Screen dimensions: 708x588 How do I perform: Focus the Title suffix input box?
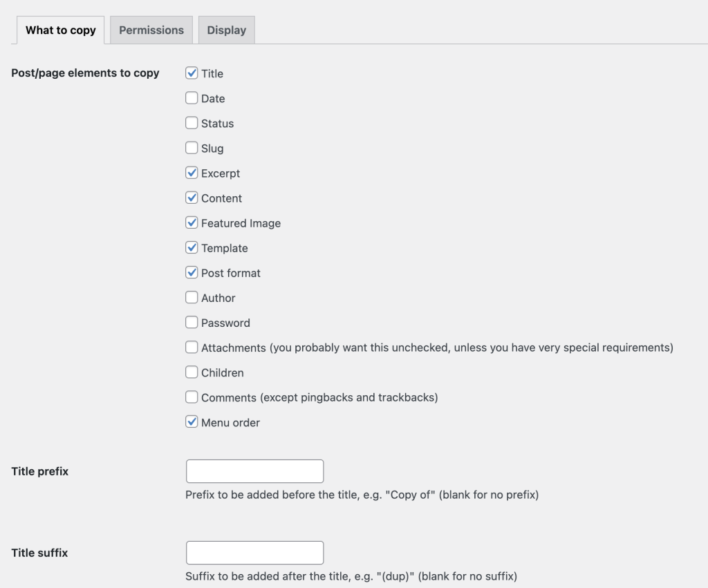254,553
